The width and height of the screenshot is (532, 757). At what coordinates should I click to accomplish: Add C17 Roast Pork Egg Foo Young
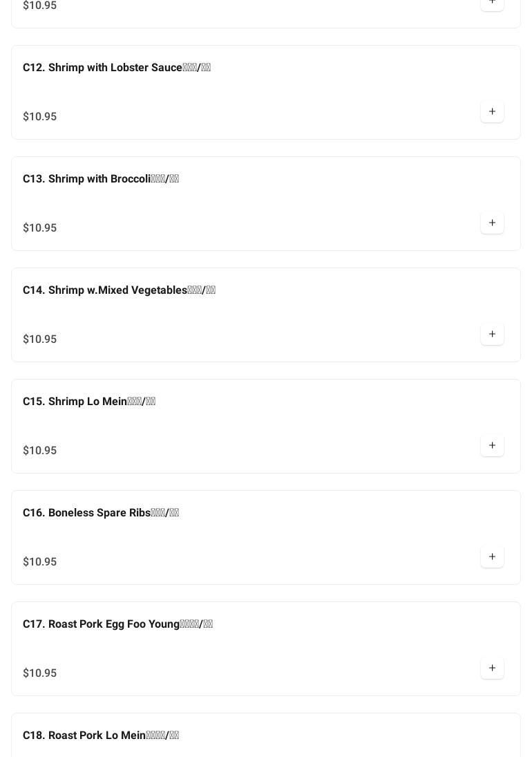tap(492, 669)
